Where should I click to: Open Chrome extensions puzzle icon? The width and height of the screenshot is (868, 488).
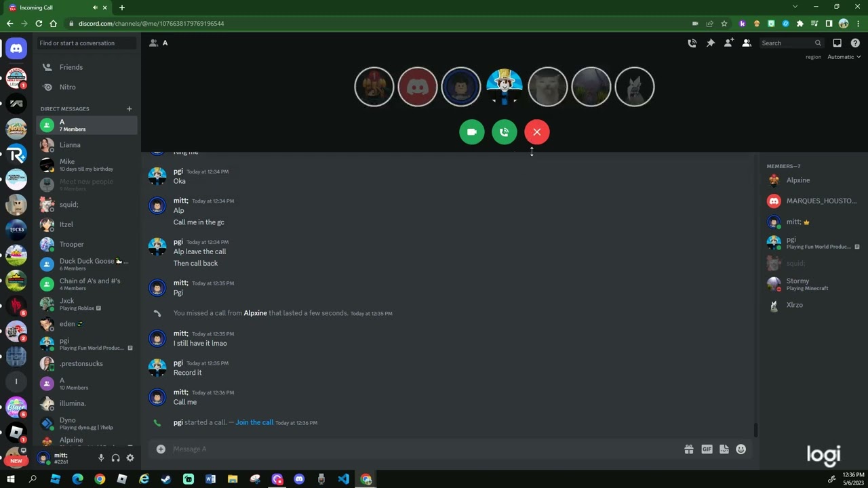800,23
